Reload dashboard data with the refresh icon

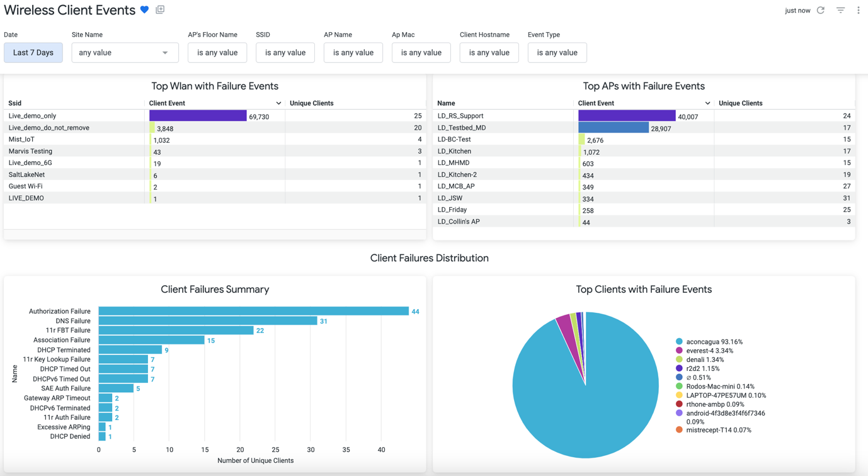point(821,10)
